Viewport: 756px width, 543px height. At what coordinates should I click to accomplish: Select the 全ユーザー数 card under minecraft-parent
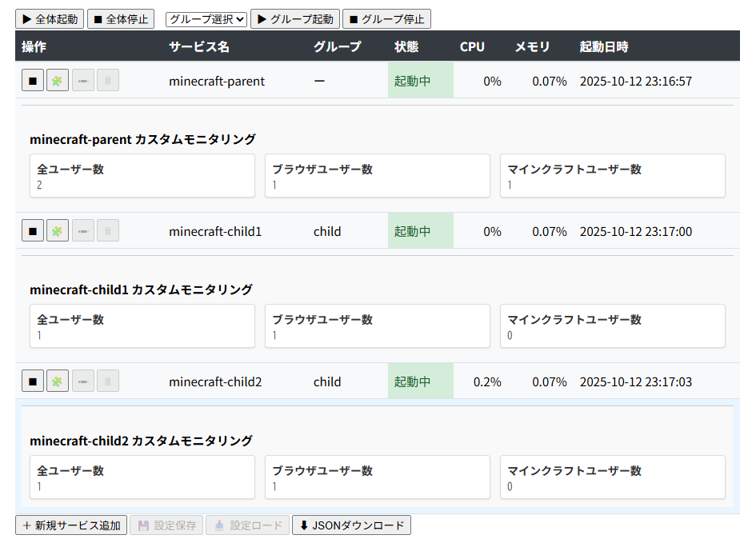coord(142,175)
